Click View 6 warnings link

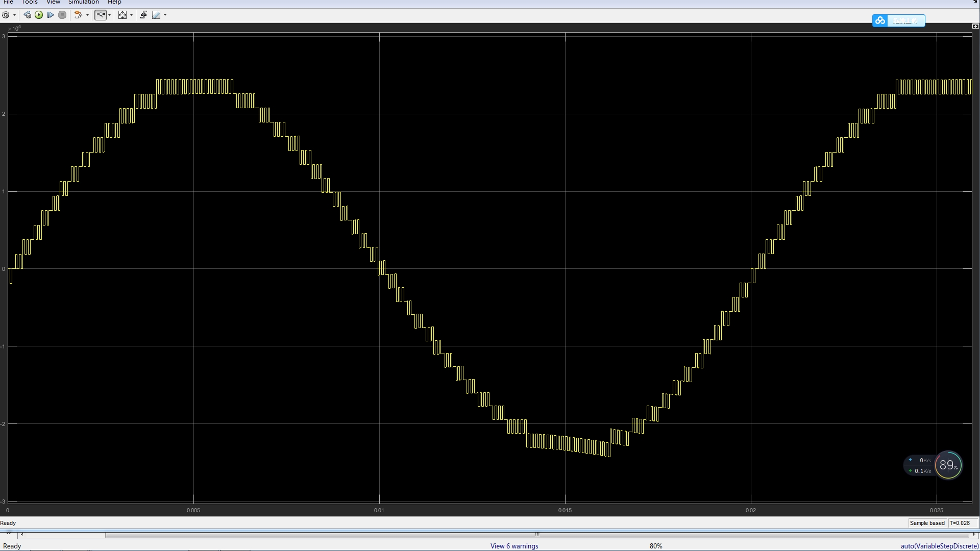click(514, 546)
